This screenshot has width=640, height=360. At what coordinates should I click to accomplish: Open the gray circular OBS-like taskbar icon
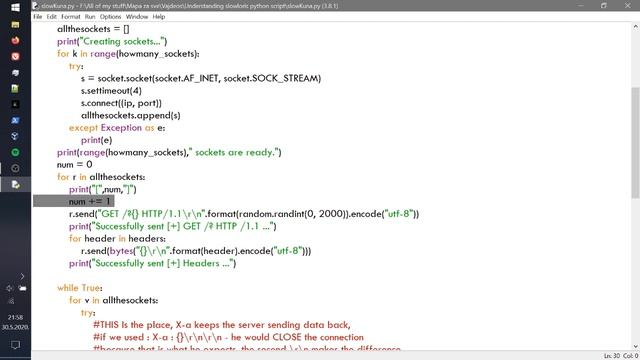click(15, 168)
